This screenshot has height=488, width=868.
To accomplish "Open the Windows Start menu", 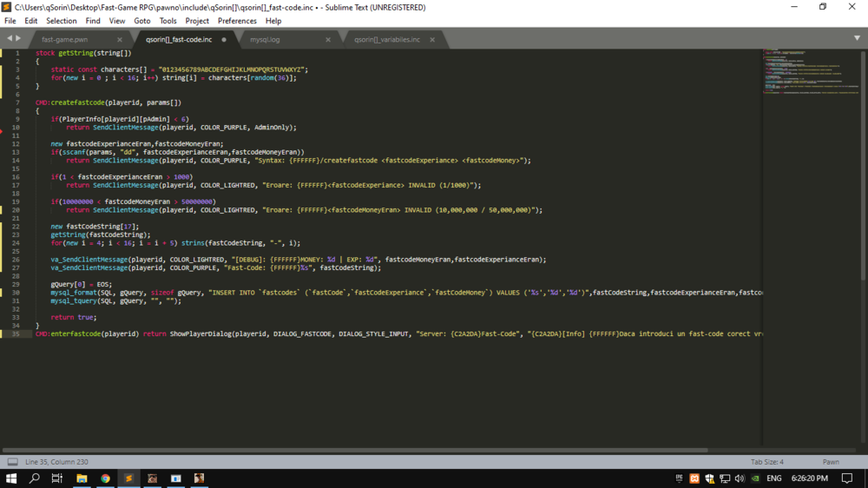I will 11,478.
